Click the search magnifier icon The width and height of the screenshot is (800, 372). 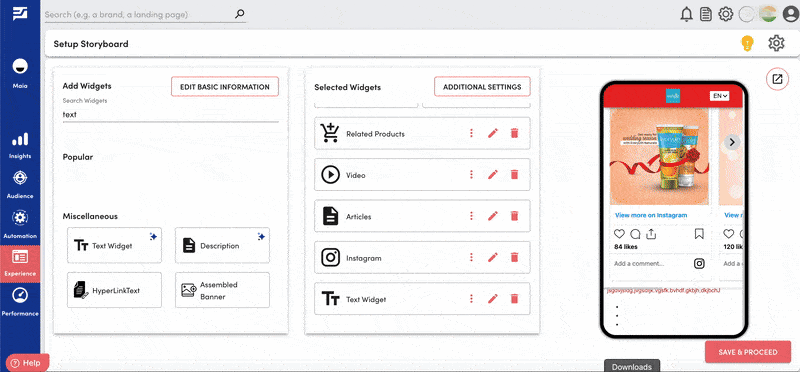click(239, 14)
